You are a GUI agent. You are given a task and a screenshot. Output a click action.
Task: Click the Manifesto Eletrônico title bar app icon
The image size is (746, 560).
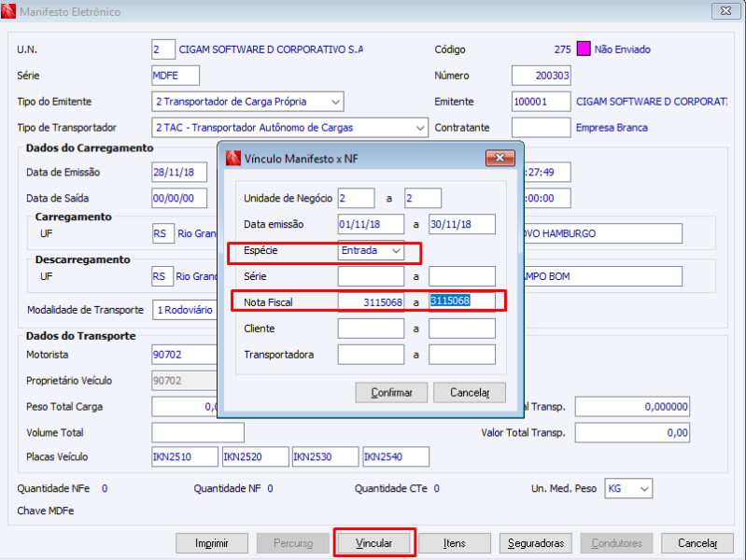coord(8,11)
